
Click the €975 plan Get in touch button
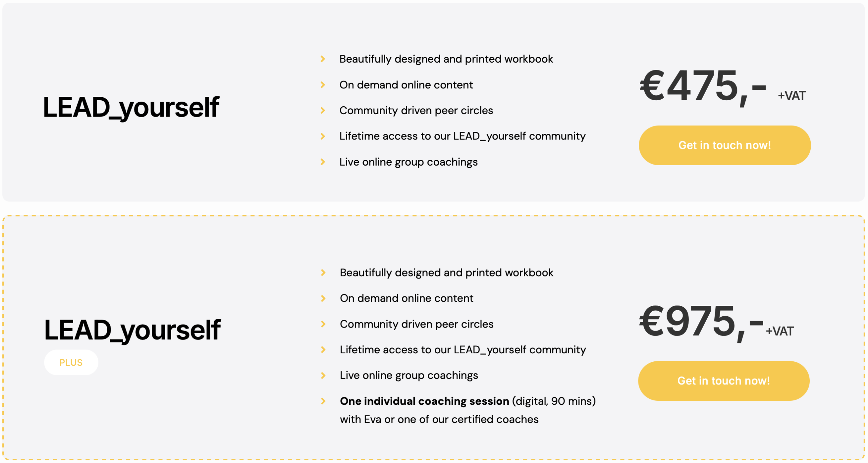click(723, 381)
